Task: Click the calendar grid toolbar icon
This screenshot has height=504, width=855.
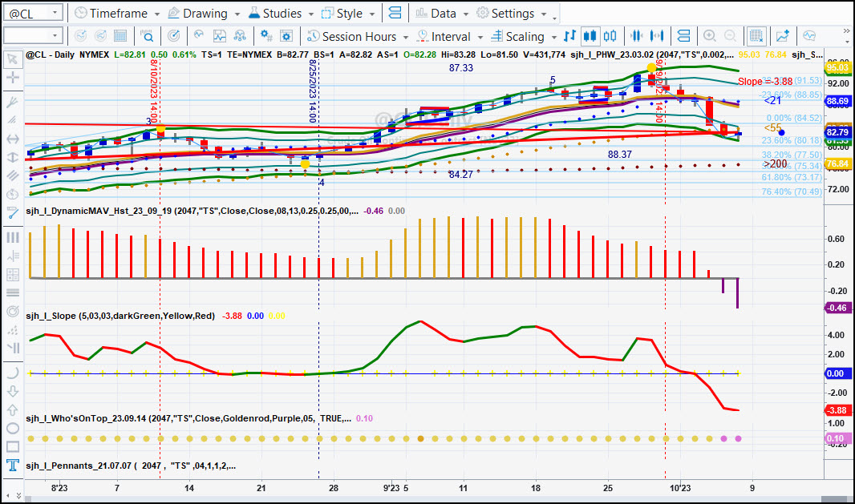Action: 120,36
